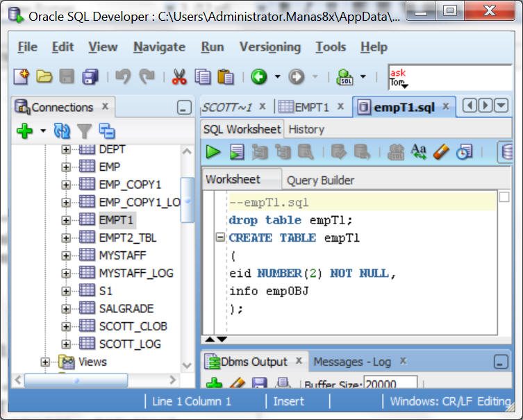Image resolution: width=523 pixels, height=420 pixels.
Task: Click the Copy icon
Action: 203,76
